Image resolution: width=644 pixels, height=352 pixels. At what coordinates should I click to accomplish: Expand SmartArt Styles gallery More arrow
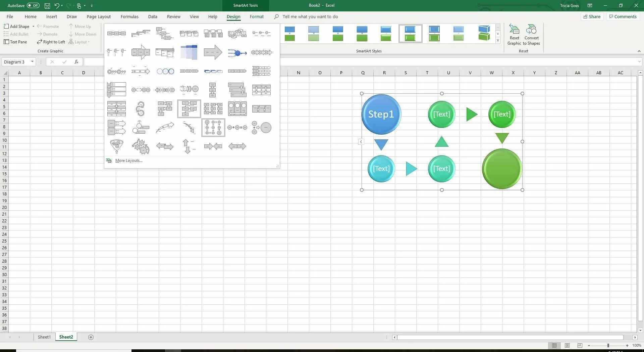pos(498,41)
